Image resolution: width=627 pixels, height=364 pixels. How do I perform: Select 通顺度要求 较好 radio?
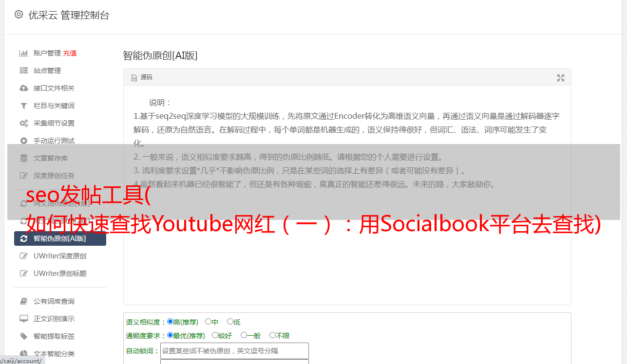(215, 335)
